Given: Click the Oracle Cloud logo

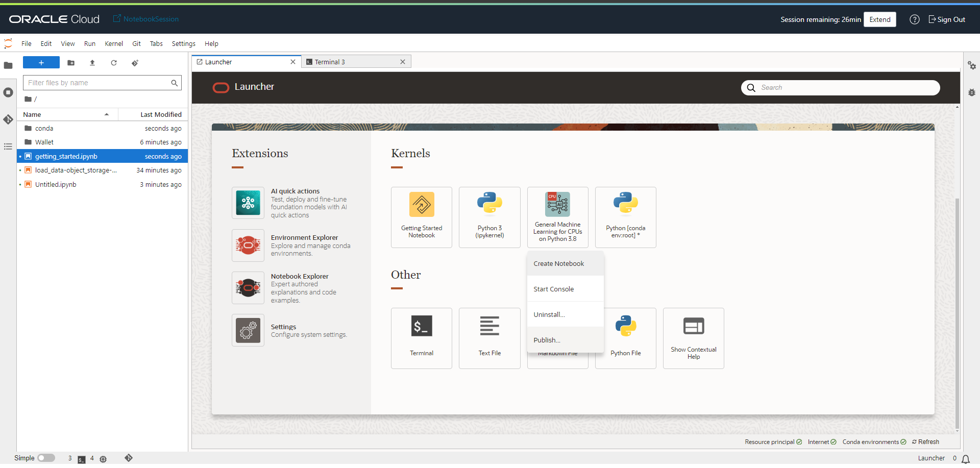Looking at the screenshot, I should pos(54,19).
